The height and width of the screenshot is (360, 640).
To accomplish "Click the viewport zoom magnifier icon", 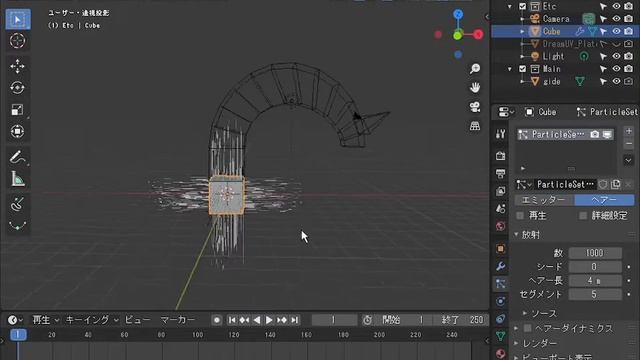I will (475, 69).
